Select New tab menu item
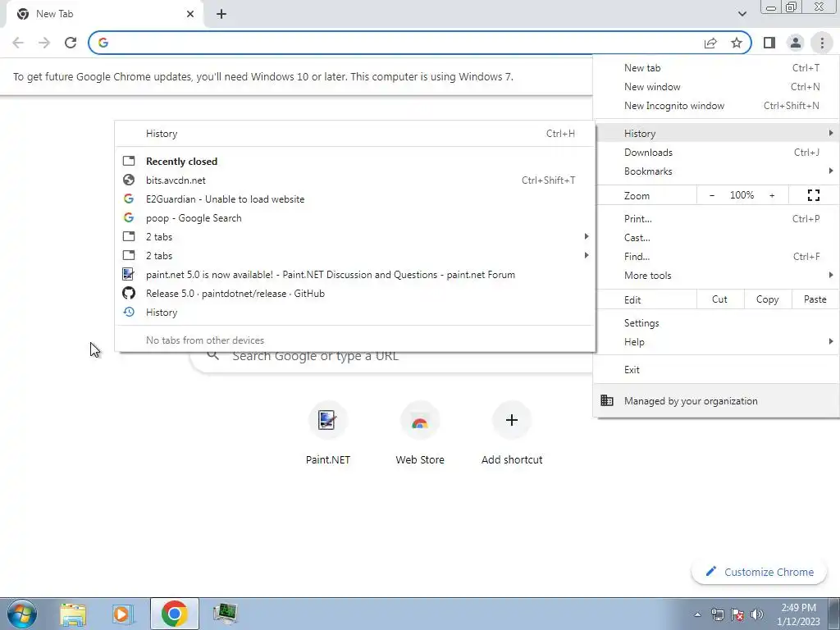Image resolution: width=840 pixels, height=630 pixels. [x=716, y=68]
